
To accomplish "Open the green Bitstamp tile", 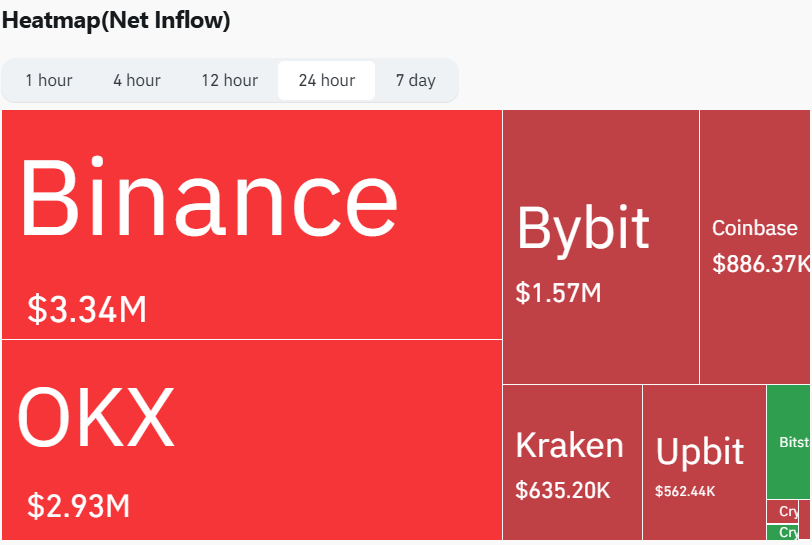I will 788,441.
